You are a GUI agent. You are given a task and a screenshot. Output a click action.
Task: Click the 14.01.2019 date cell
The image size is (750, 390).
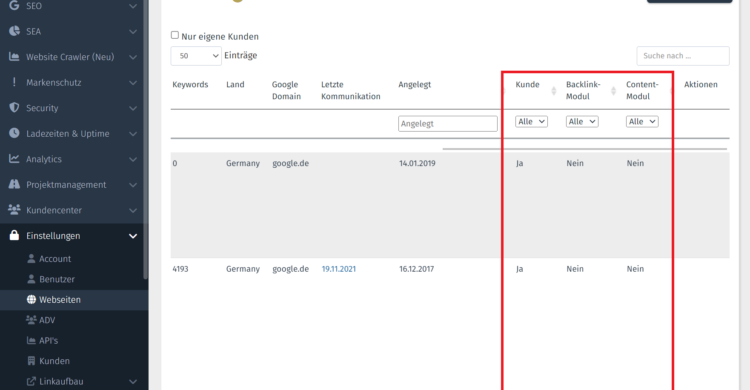pos(417,163)
